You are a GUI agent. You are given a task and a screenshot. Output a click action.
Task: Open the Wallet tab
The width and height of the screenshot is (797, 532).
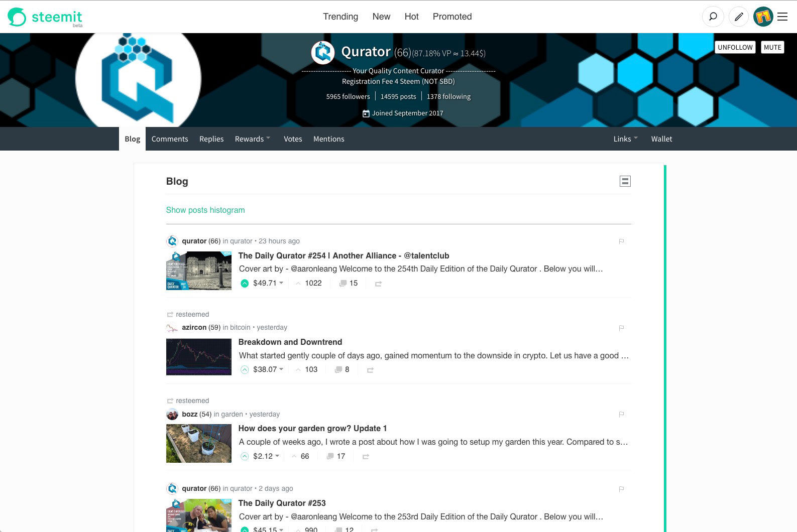click(x=661, y=139)
